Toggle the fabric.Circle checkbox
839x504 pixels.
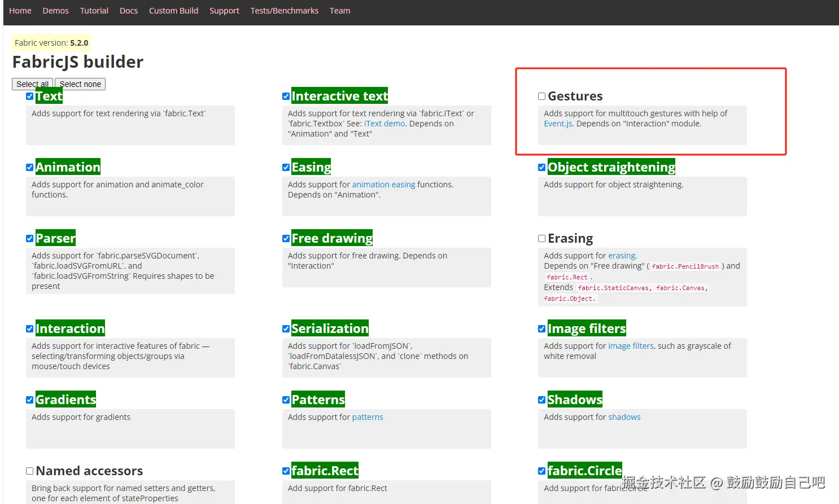coord(541,471)
